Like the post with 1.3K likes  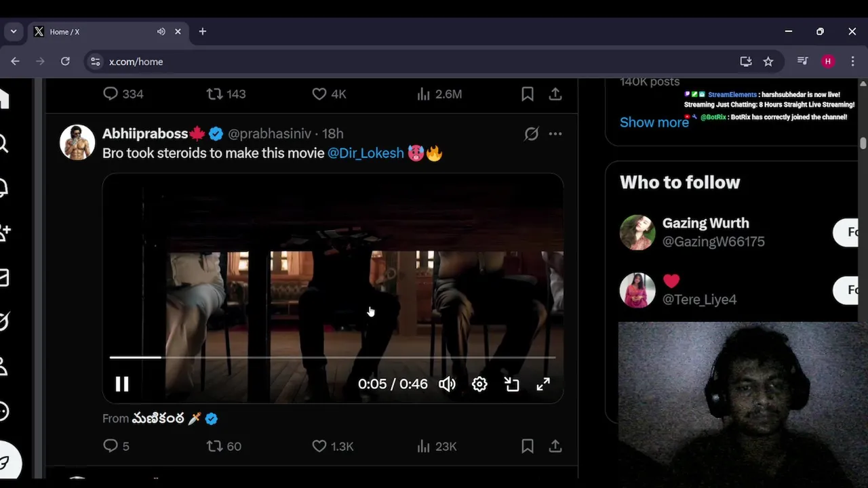[333, 446]
